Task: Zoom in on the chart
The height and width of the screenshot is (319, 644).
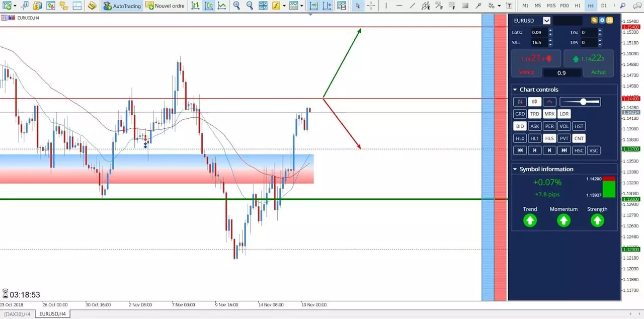Action: (x=236, y=6)
